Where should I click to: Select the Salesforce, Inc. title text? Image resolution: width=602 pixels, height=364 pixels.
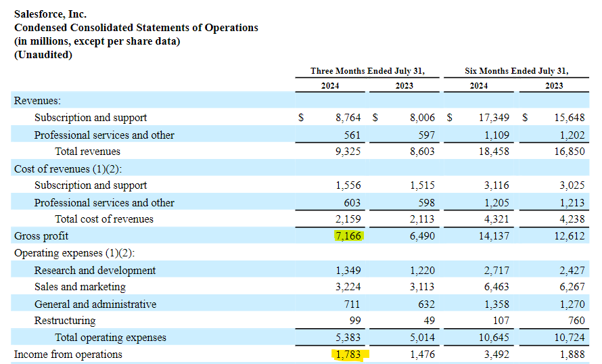click(50, 14)
